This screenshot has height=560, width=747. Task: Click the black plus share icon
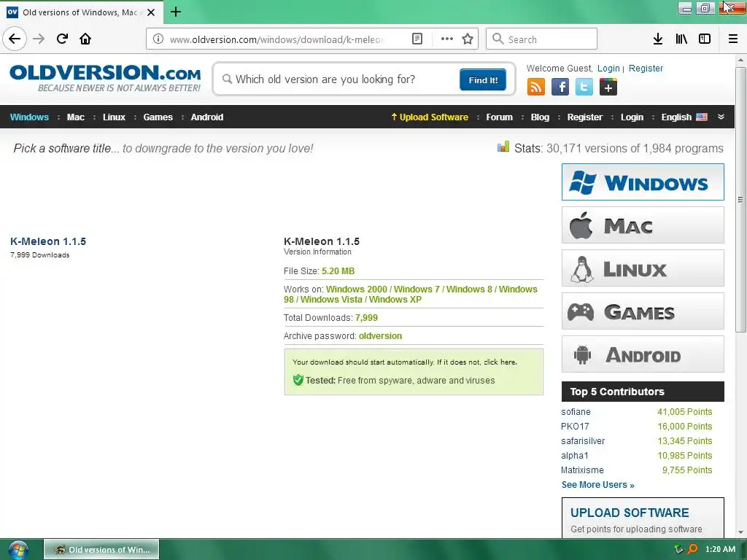608,87
